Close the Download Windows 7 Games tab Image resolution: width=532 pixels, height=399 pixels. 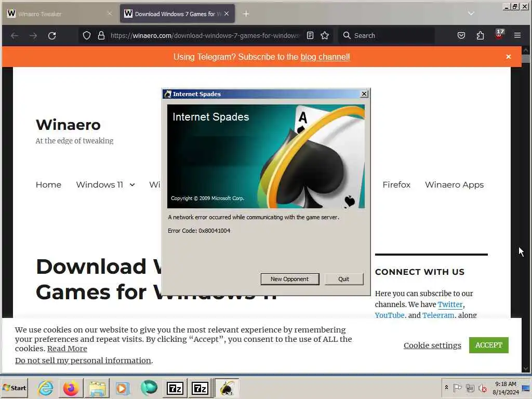(x=227, y=14)
